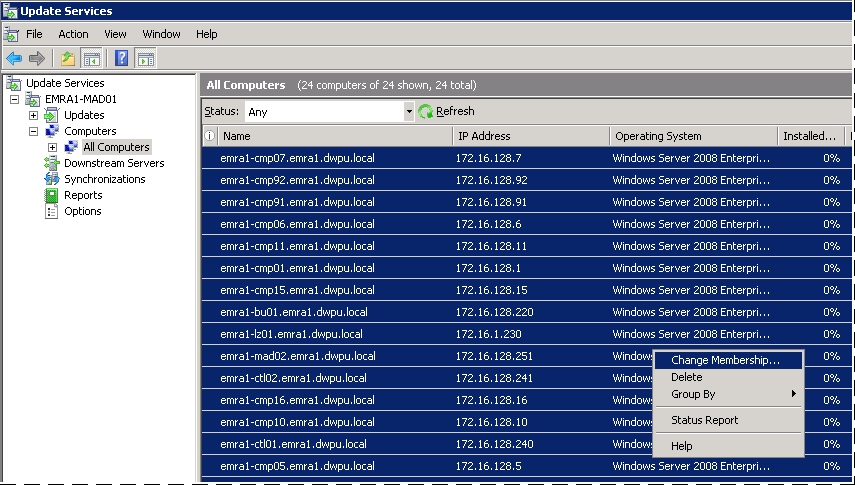
Task: Select the Synchronizations node icon
Action: [52, 179]
